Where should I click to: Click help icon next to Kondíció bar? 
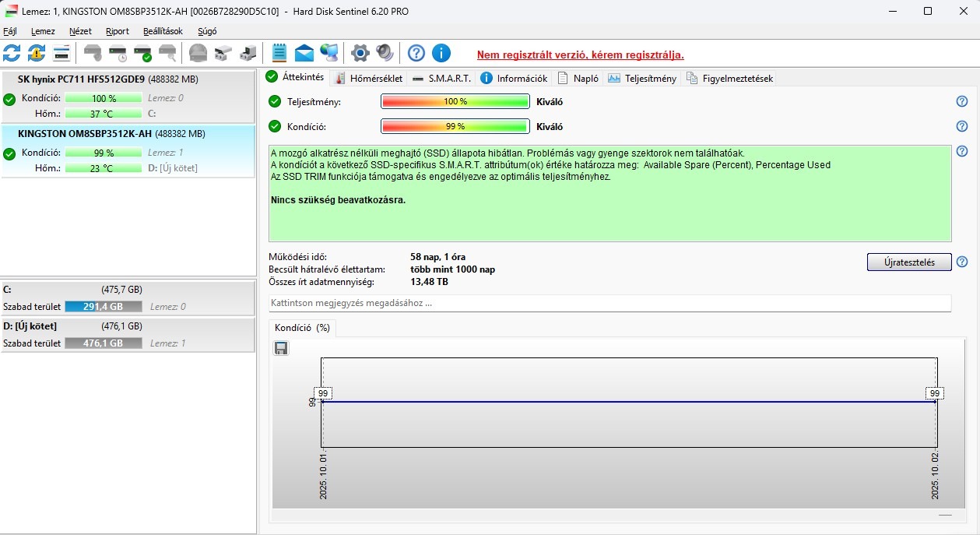[x=962, y=126]
